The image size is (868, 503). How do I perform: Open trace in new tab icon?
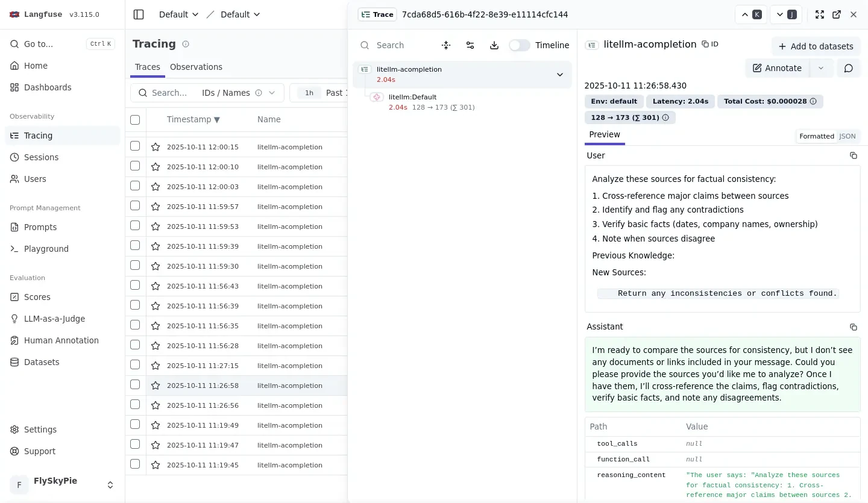pos(837,14)
